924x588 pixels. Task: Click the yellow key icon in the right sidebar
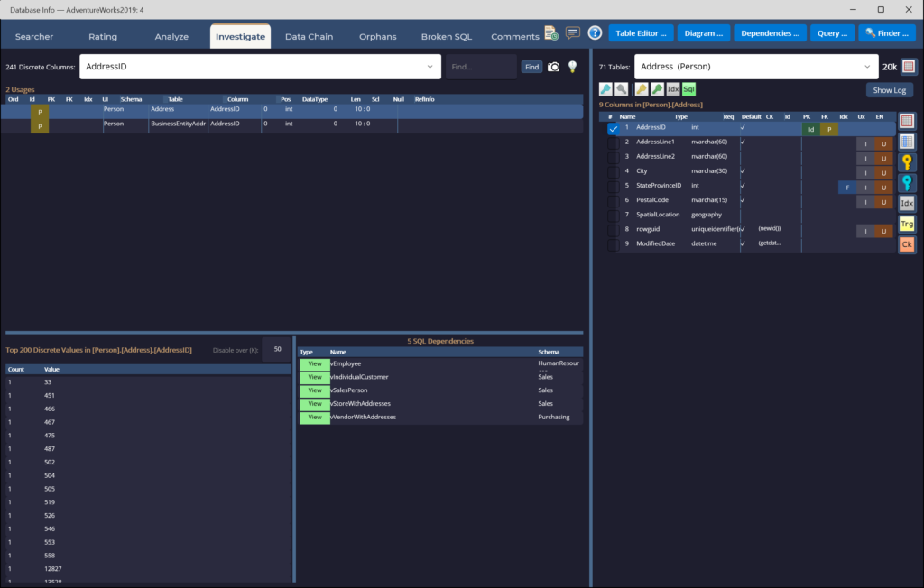[907, 162]
